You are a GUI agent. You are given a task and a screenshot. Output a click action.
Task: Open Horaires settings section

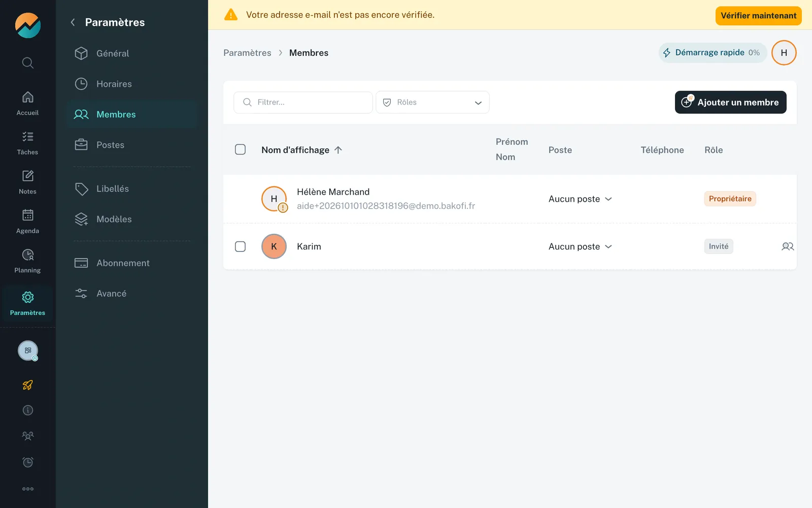[132, 84]
